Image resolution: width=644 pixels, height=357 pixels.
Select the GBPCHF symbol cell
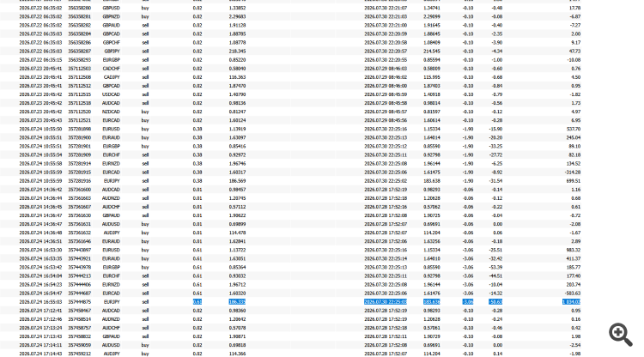coord(111,43)
